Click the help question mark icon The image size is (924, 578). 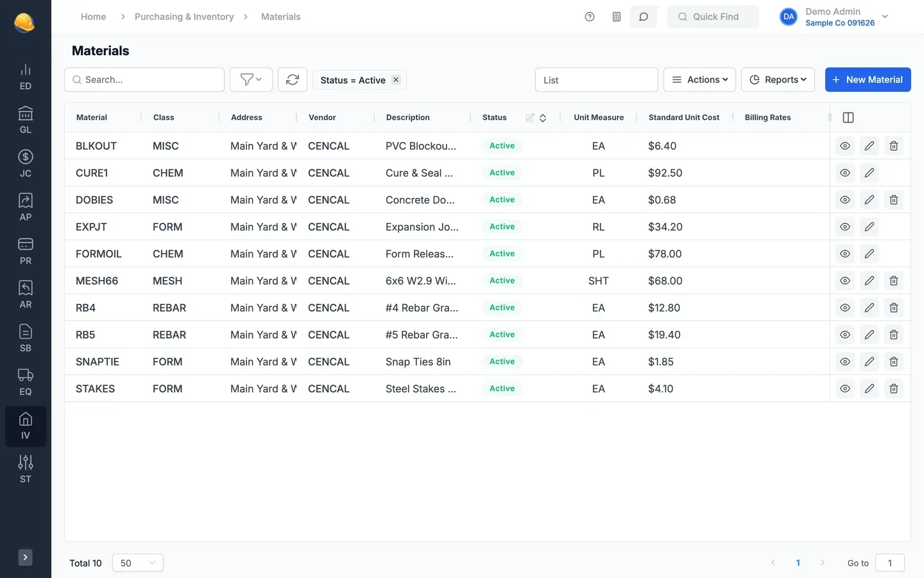pyautogui.click(x=590, y=17)
